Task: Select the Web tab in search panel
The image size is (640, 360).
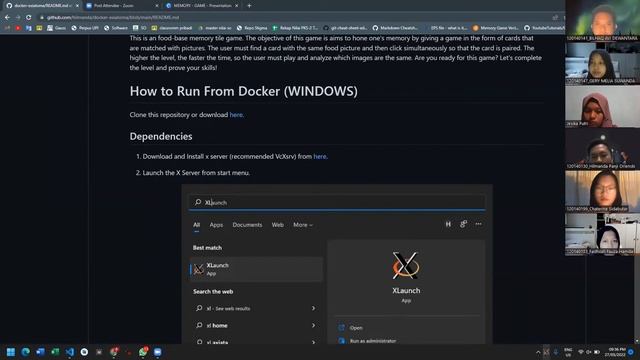Action: [x=278, y=225]
